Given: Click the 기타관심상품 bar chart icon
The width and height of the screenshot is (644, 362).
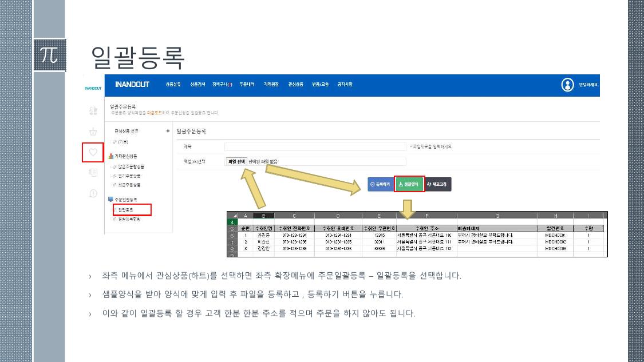Looking at the screenshot, I should [x=110, y=156].
